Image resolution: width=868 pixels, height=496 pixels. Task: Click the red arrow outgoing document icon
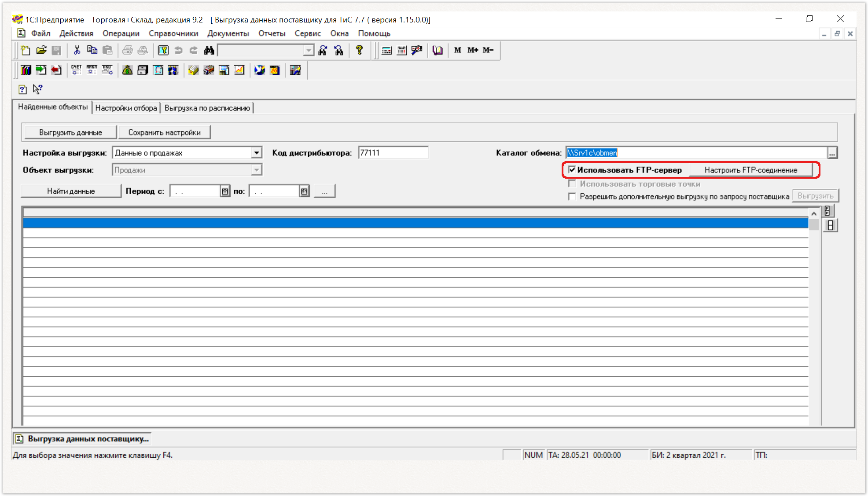(56, 70)
